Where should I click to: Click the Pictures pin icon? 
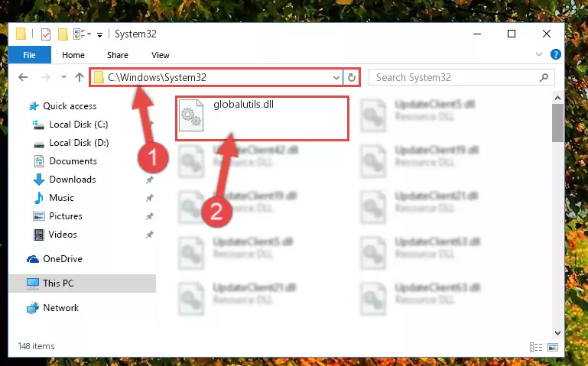149,216
